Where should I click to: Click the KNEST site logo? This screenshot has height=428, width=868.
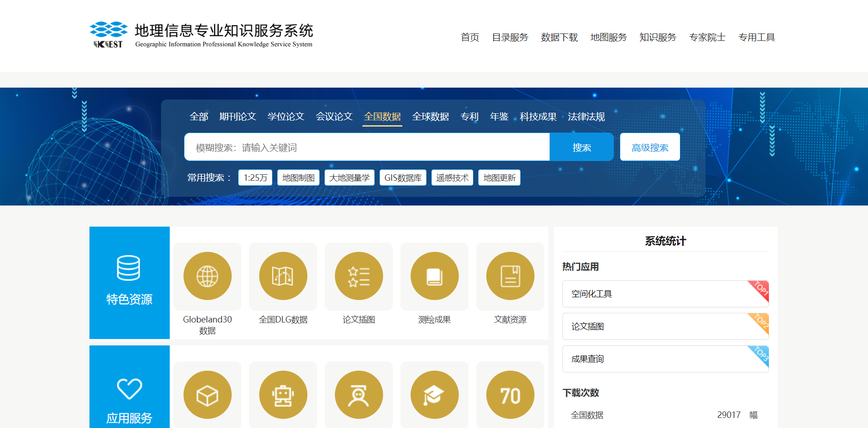coord(109,35)
